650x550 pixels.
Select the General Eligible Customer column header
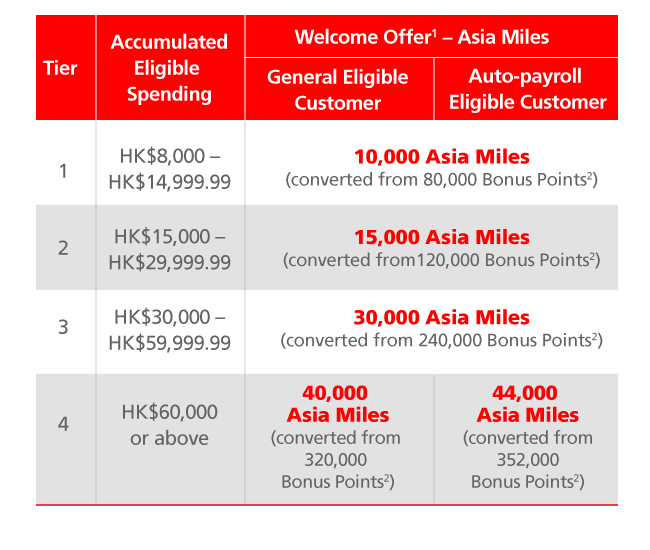coord(338,90)
